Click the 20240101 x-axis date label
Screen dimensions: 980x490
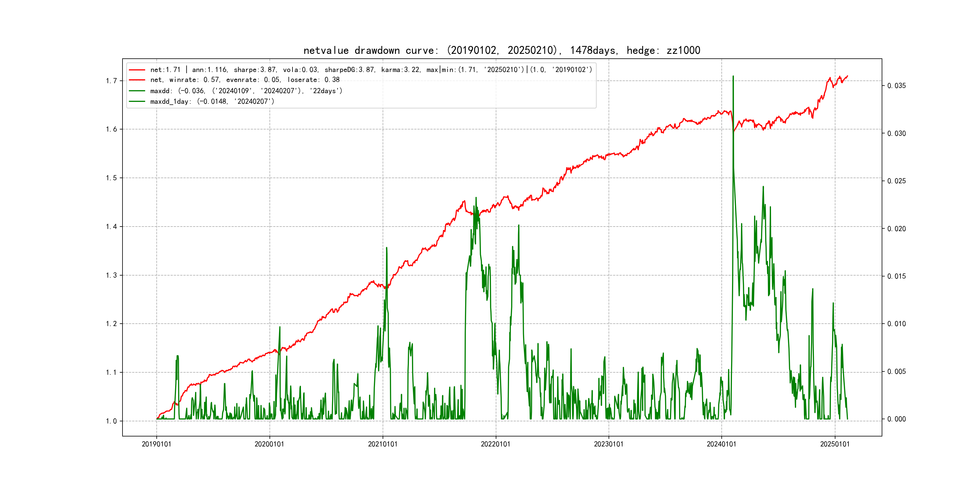[x=722, y=444]
